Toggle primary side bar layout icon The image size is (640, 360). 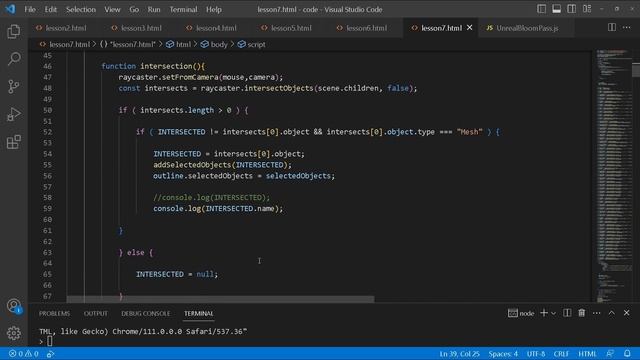click(541, 9)
